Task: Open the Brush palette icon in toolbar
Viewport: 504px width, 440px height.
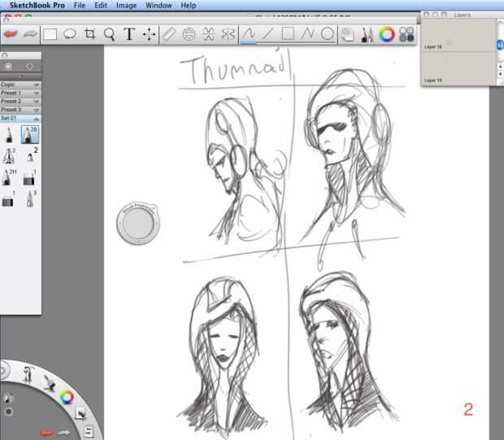Action: click(x=367, y=34)
